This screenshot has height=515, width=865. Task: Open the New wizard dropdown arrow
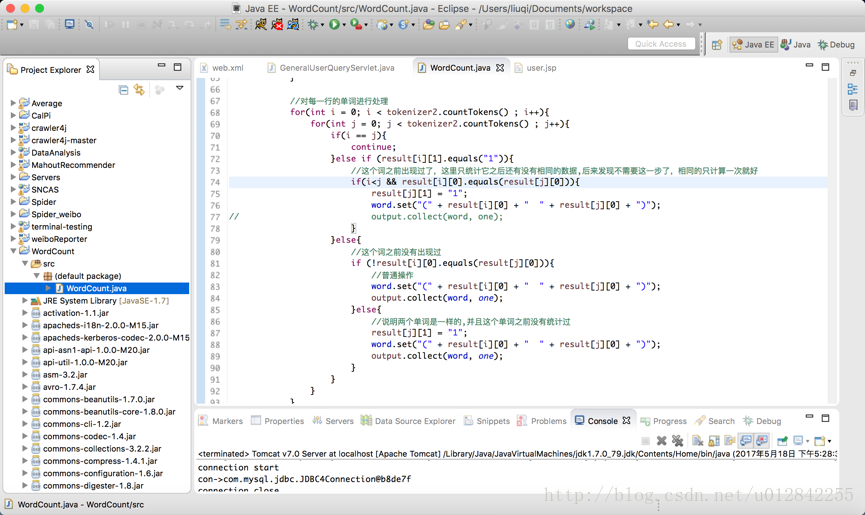point(22,25)
